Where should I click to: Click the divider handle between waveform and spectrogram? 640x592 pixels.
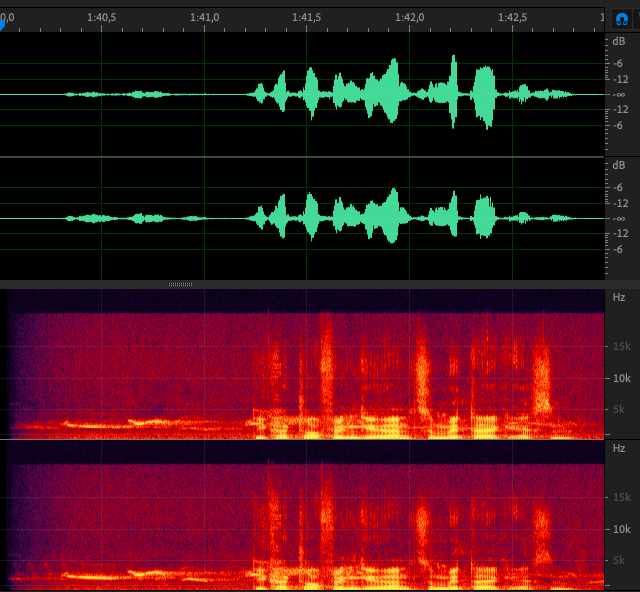tap(180, 284)
